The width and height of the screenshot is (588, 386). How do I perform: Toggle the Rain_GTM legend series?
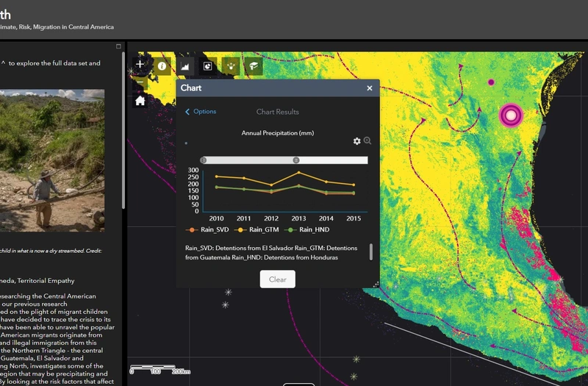(257, 229)
